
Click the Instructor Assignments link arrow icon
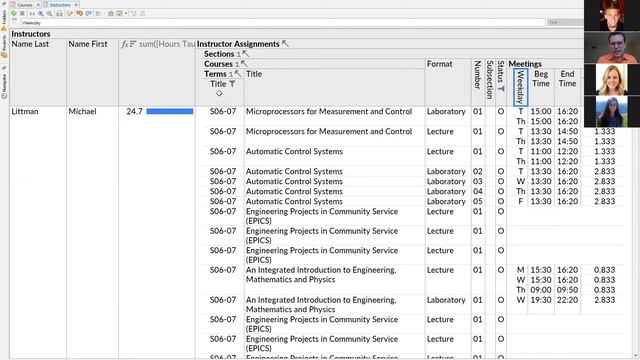(x=285, y=43)
